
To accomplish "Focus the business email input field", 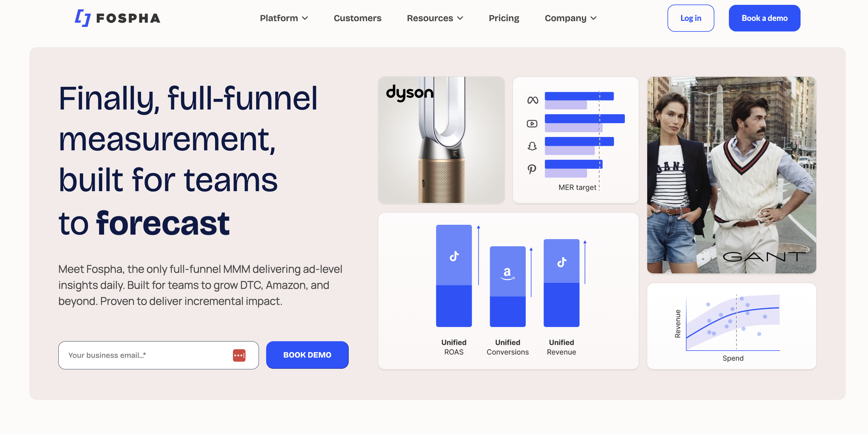I will [x=145, y=355].
